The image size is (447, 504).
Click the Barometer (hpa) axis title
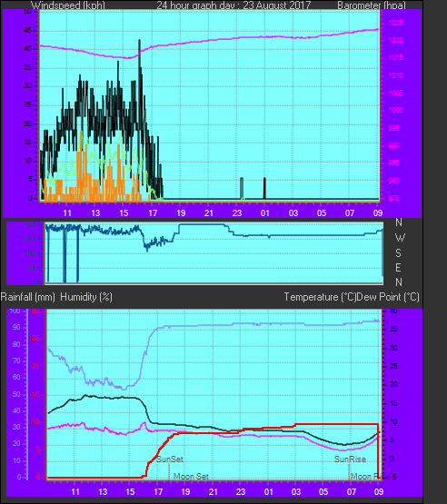coord(372,5)
